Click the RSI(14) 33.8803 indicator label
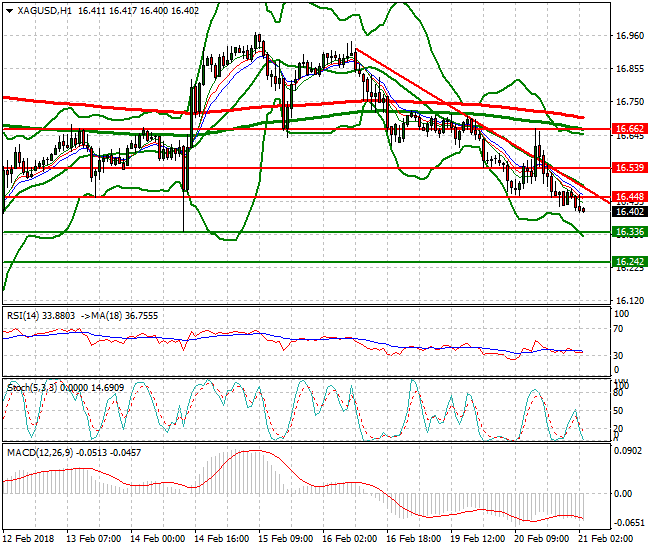This screenshot has height=550, width=650. pos(41,316)
